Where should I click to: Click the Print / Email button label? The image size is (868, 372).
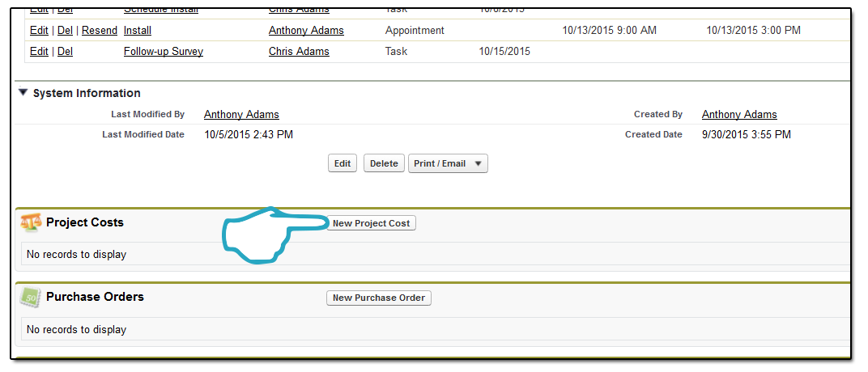(440, 163)
